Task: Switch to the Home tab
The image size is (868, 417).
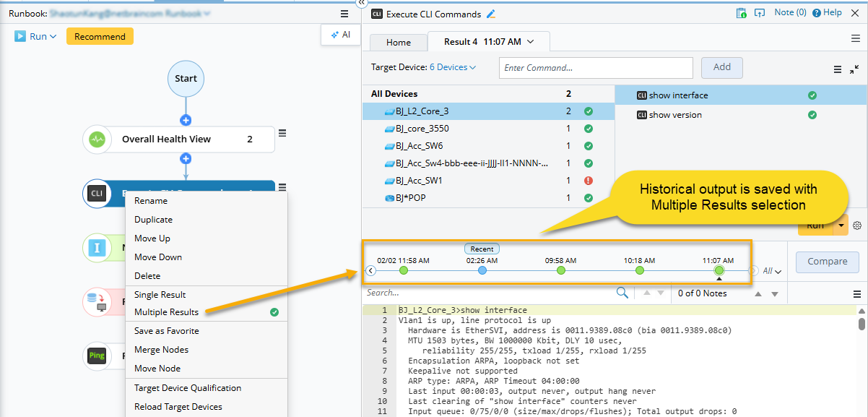Action: coord(399,43)
